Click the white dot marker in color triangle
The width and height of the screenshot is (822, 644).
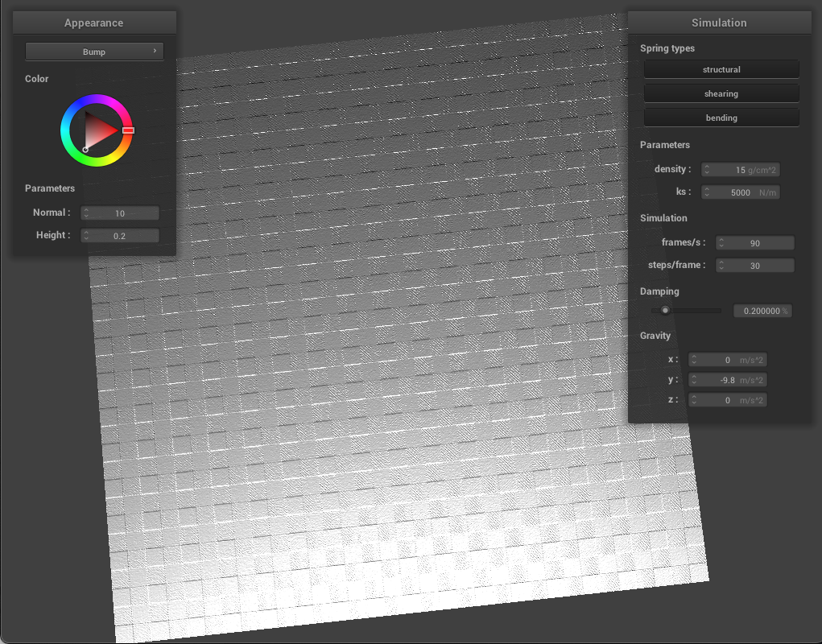coord(85,150)
